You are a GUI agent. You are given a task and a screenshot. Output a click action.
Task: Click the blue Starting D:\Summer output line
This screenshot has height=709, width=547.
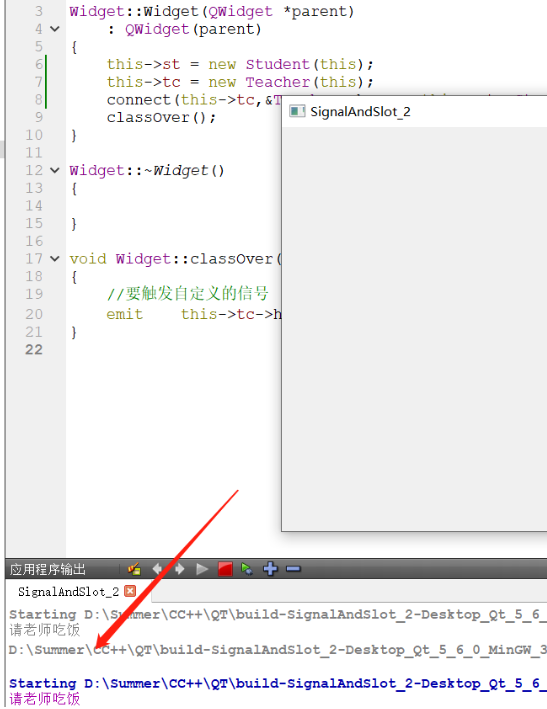278,683
